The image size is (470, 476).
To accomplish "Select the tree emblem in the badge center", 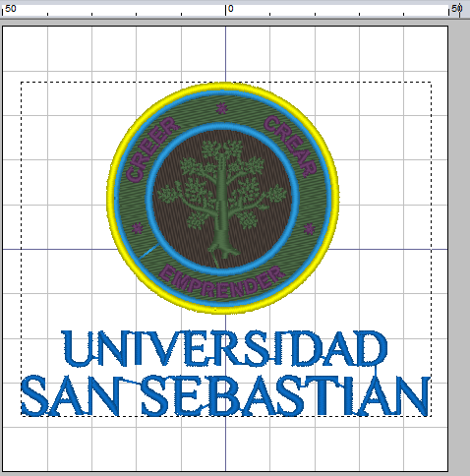I will (x=222, y=199).
